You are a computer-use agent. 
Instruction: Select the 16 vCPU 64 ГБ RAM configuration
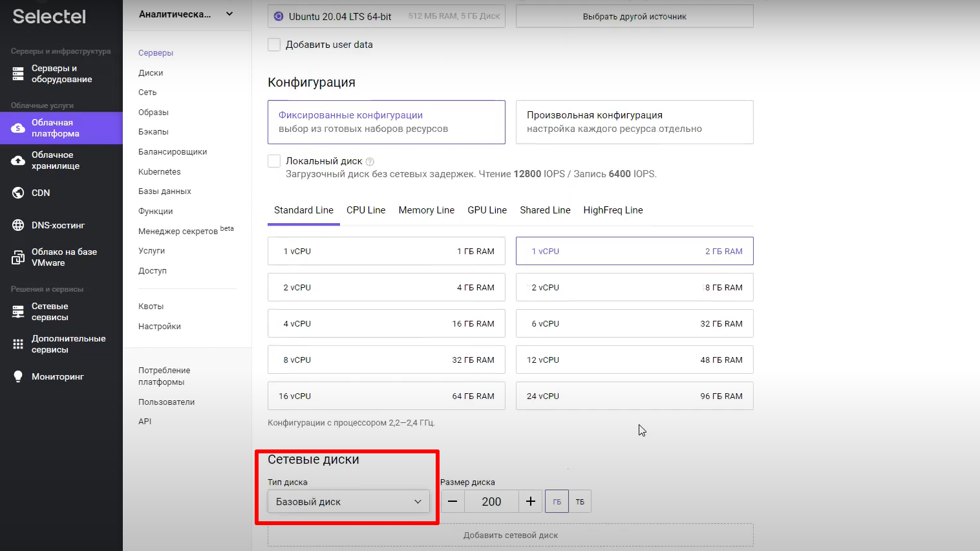(x=387, y=396)
